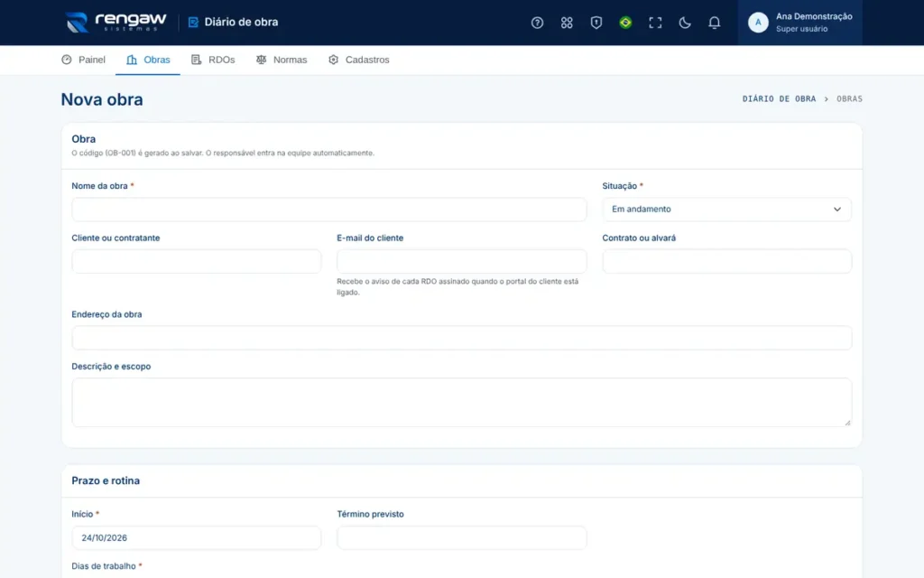Open the help question-mark icon
The image size is (924, 578).
(x=537, y=23)
